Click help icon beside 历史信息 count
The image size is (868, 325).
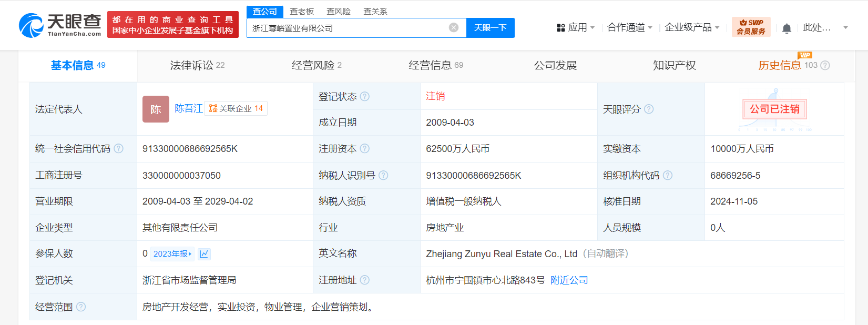point(825,65)
